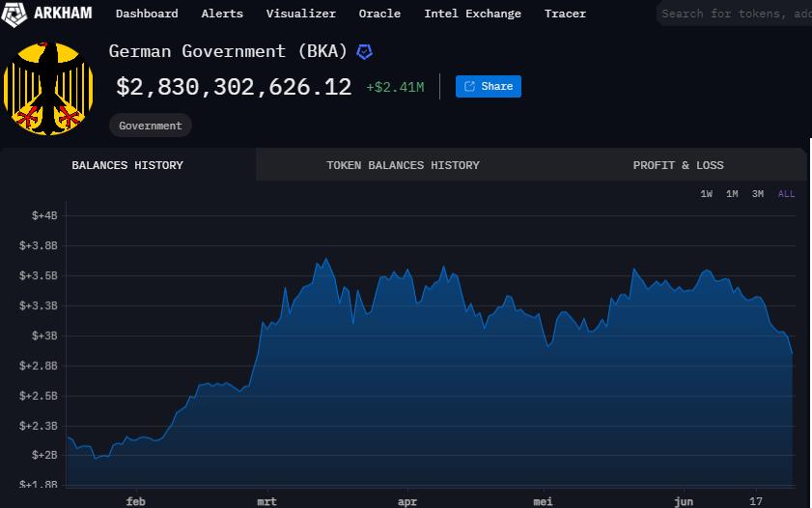The height and width of the screenshot is (508, 812).
Task: Select the 1M time range
Action: [x=732, y=194]
